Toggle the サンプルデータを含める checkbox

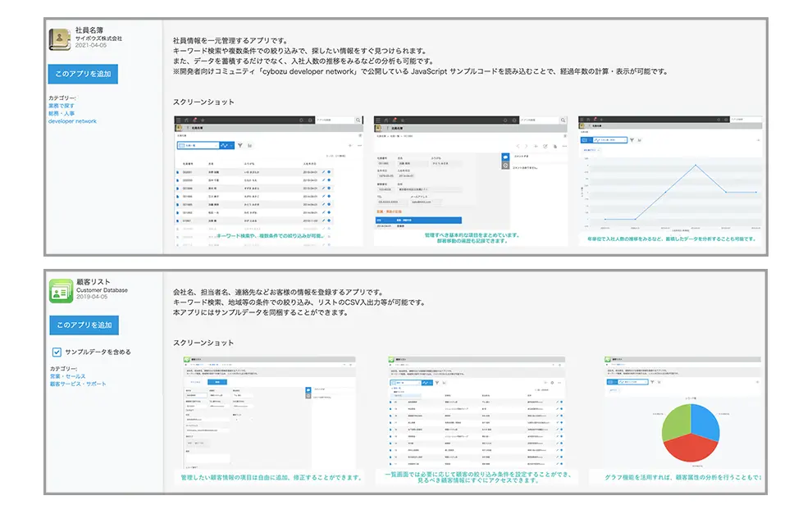pyautogui.click(x=57, y=352)
